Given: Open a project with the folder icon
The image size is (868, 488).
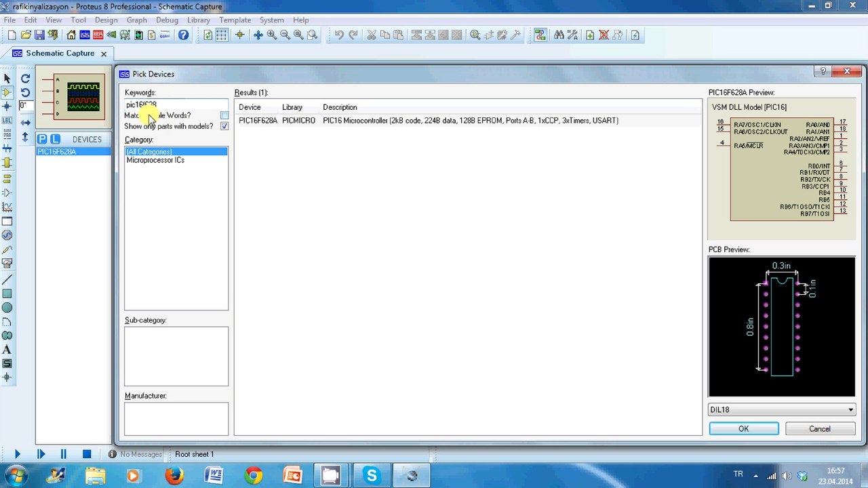Looking at the screenshot, I should 26,35.
